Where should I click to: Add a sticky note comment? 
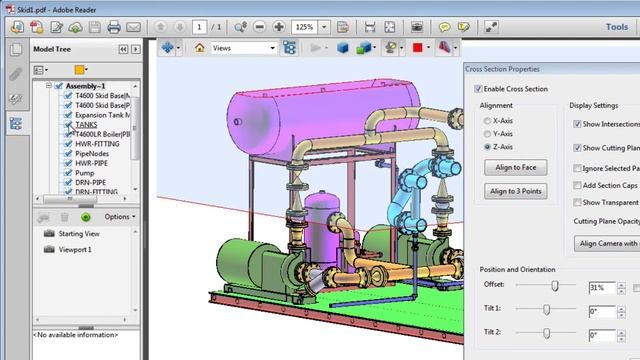[x=444, y=27]
